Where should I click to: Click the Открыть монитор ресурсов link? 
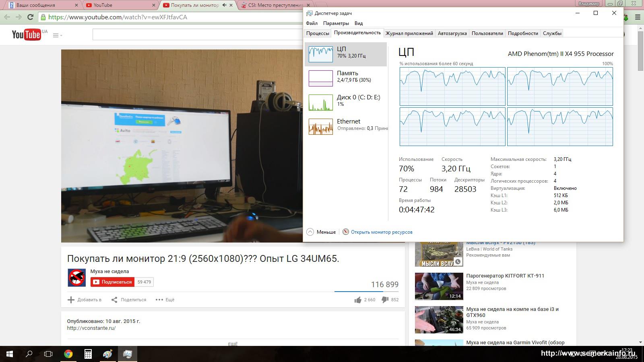pyautogui.click(x=381, y=232)
